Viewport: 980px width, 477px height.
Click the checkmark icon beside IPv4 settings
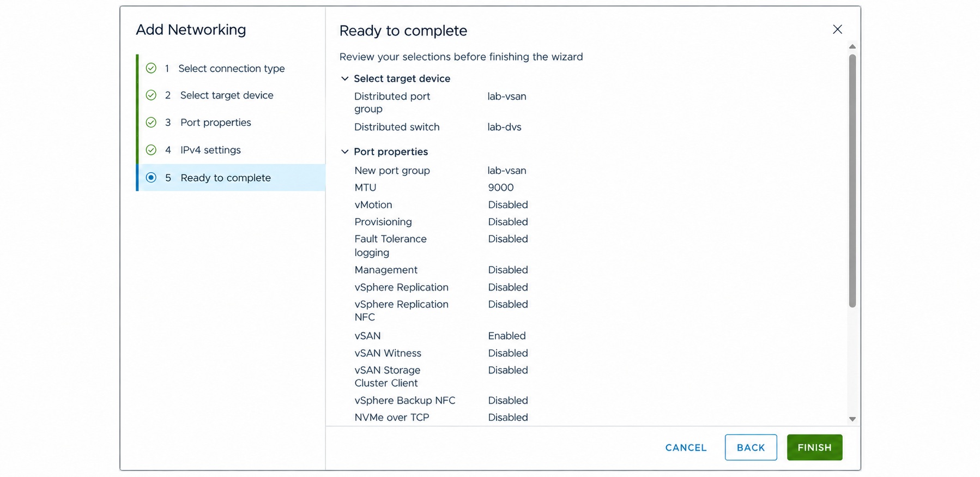pos(151,149)
